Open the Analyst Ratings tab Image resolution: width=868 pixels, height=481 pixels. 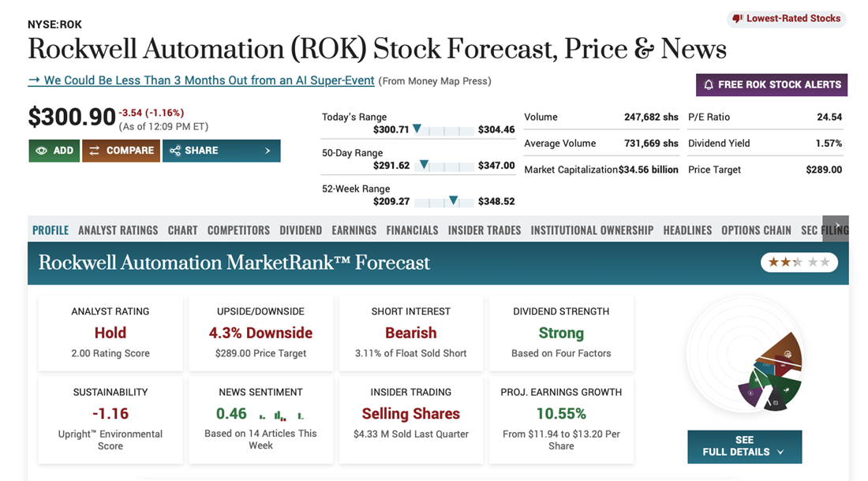point(118,230)
